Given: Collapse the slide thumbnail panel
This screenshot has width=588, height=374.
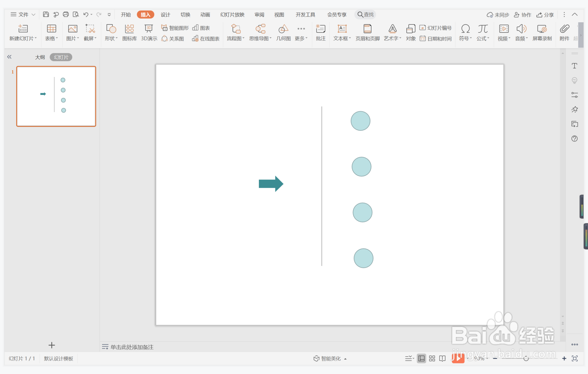Looking at the screenshot, I should 9,57.
